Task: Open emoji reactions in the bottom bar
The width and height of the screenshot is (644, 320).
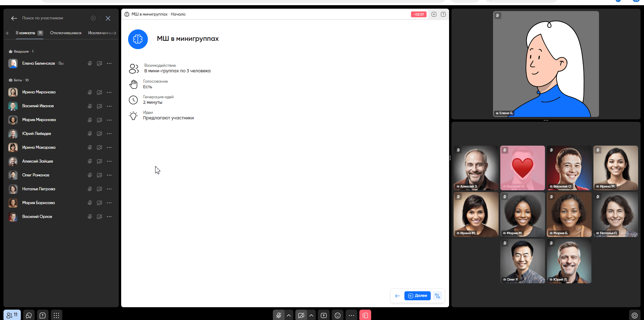Action: (338, 315)
